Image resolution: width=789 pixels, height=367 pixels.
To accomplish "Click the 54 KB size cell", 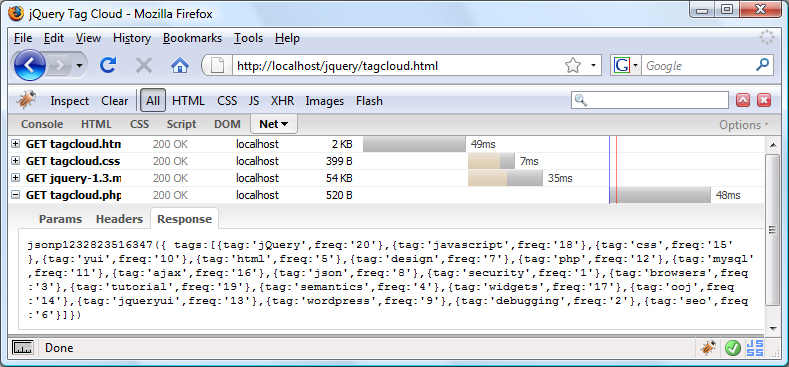I will click(x=339, y=178).
